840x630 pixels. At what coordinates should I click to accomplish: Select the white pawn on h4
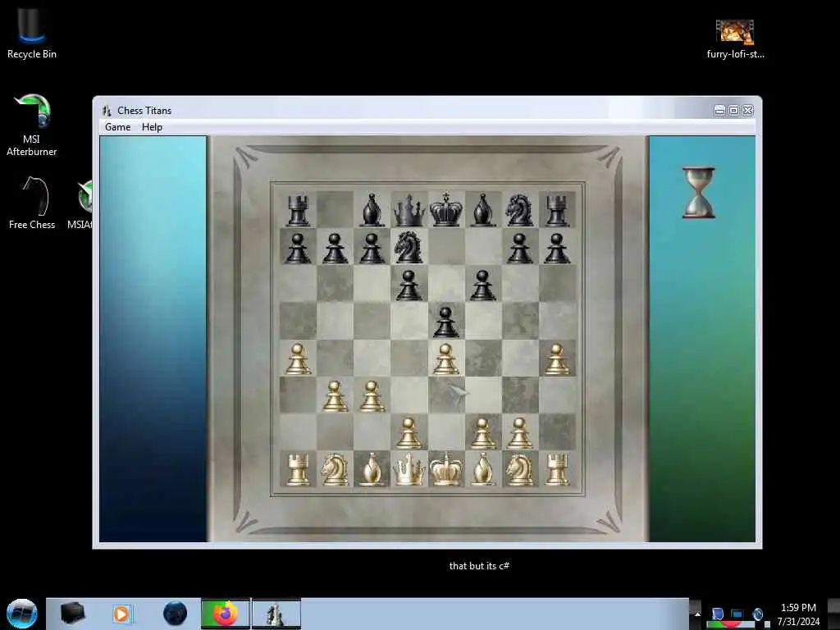pyautogui.click(x=557, y=359)
